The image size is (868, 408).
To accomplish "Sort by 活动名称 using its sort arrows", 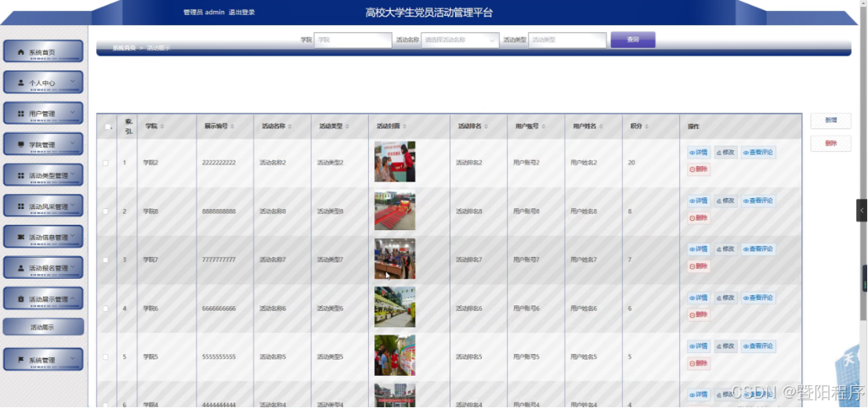I will [x=290, y=126].
